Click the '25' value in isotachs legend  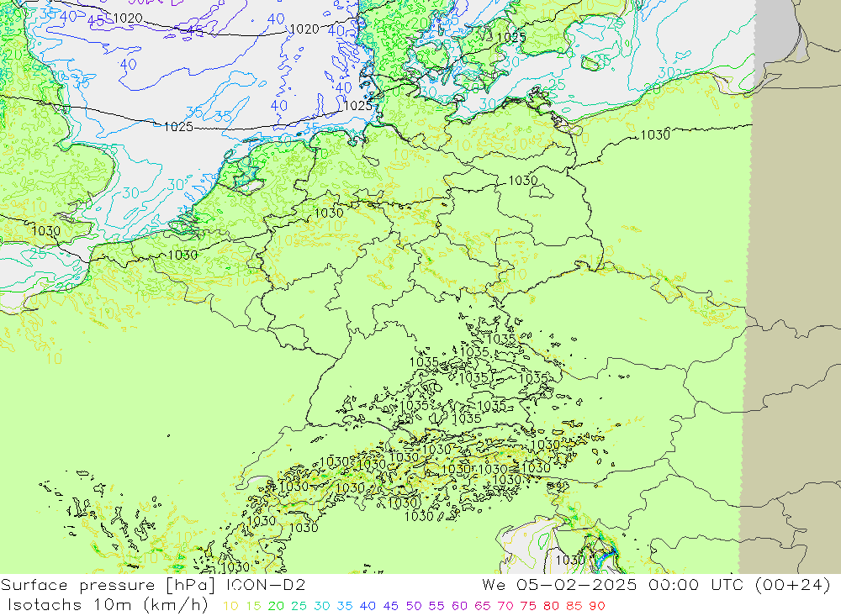(299, 607)
